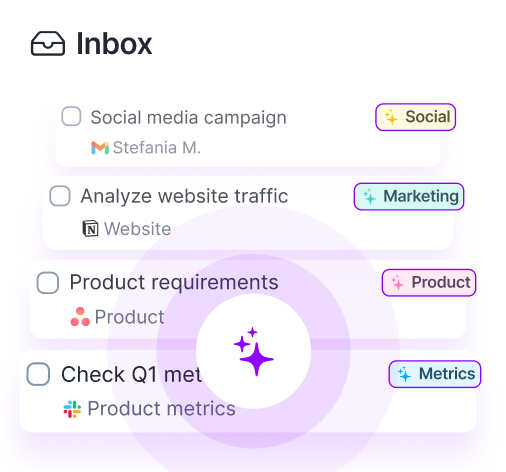This screenshot has height=472, width=506.
Task: Open the Social media campaign task title
Action: pyautogui.click(x=188, y=118)
